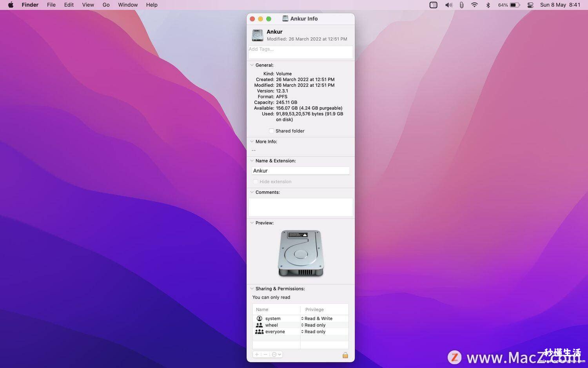Open Control Center from the menu bar
The width and height of the screenshot is (588, 368).
pyautogui.click(x=530, y=5)
